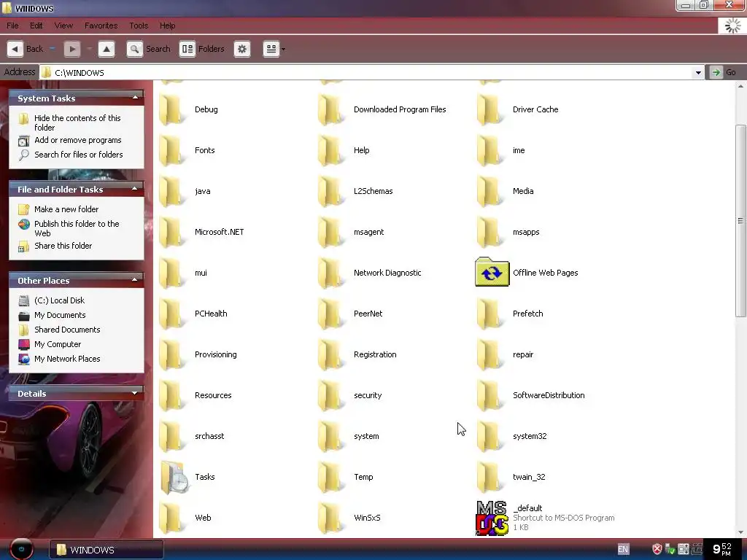
Task: Click the twain_32 folder name
Action: coord(529,477)
